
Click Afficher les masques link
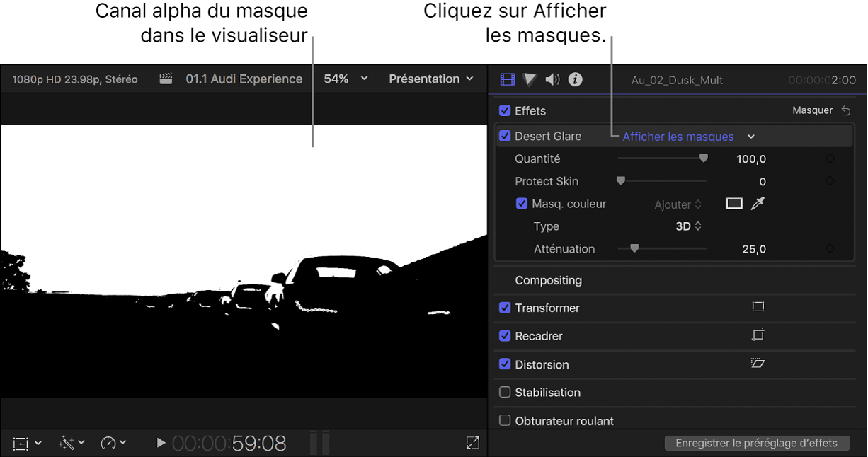(x=678, y=136)
